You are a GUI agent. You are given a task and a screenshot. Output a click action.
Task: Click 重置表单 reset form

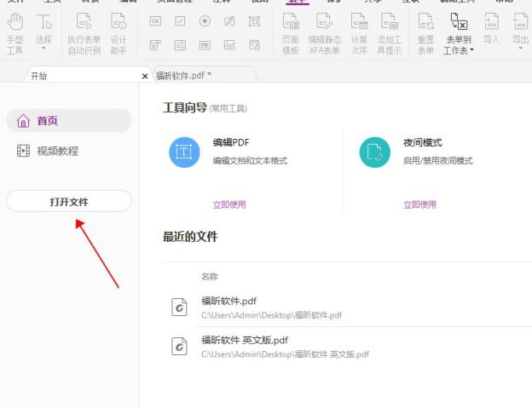click(x=425, y=33)
